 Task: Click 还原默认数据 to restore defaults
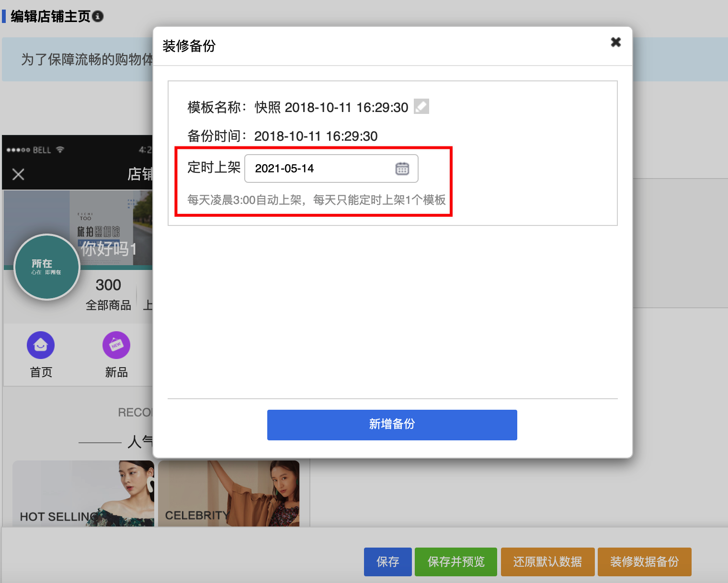547,561
